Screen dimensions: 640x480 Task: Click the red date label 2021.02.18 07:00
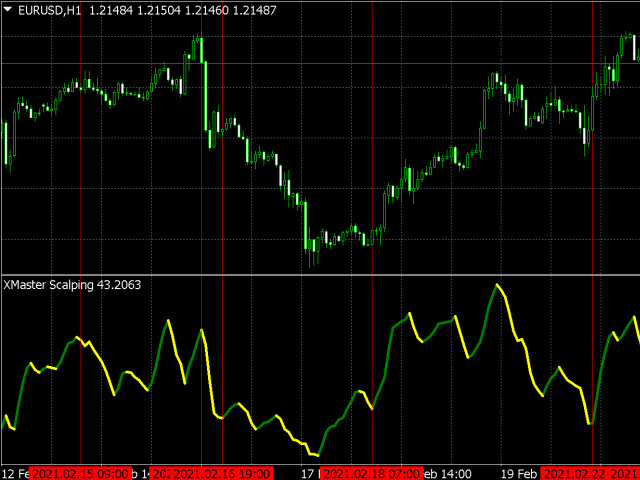(x=372, y=474)
